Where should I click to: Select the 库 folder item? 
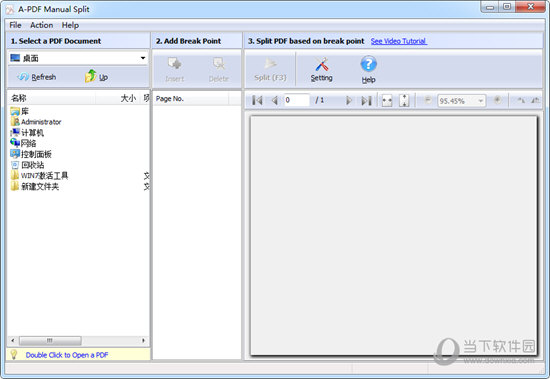(20, 111)
